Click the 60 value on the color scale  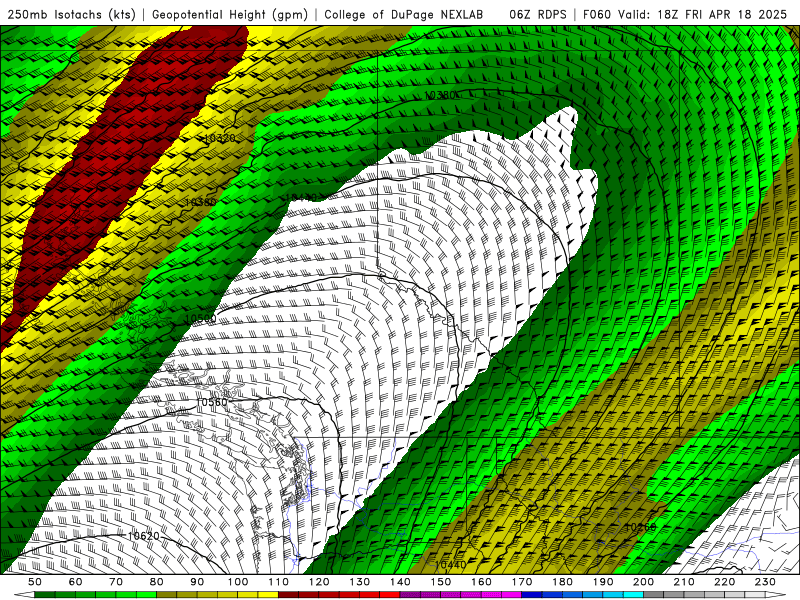[x=75, y=582]
